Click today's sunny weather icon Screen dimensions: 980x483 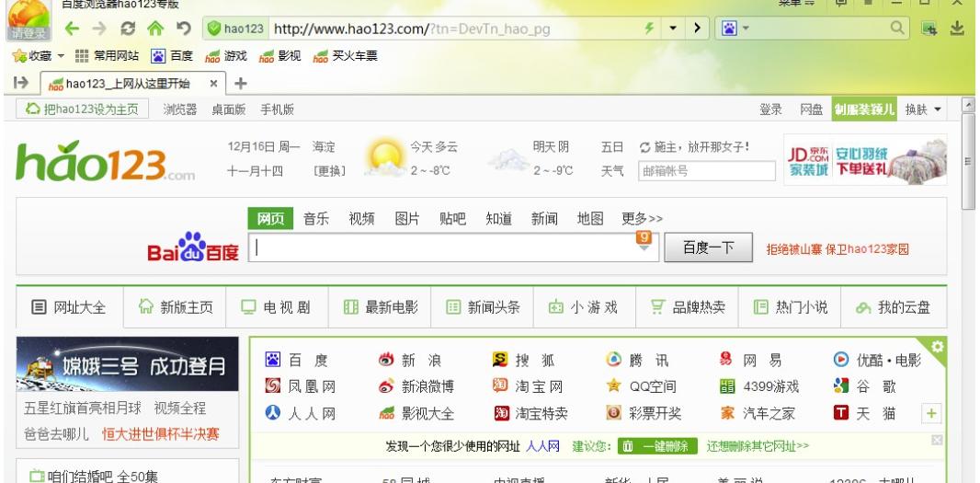click(385, 158)
